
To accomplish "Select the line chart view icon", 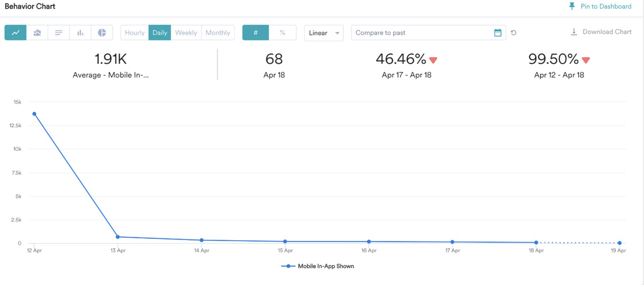I will coord(16,33).
